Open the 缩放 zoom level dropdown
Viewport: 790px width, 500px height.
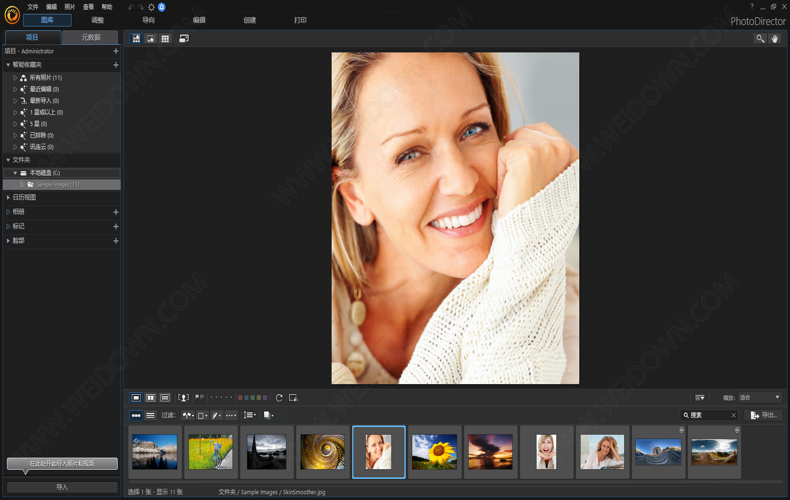(759, 398)
